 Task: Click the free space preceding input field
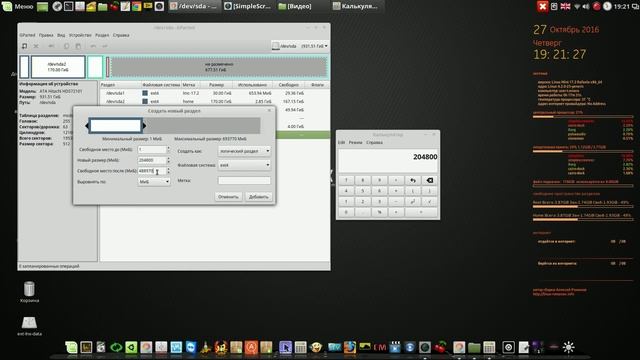coord(151,149)
